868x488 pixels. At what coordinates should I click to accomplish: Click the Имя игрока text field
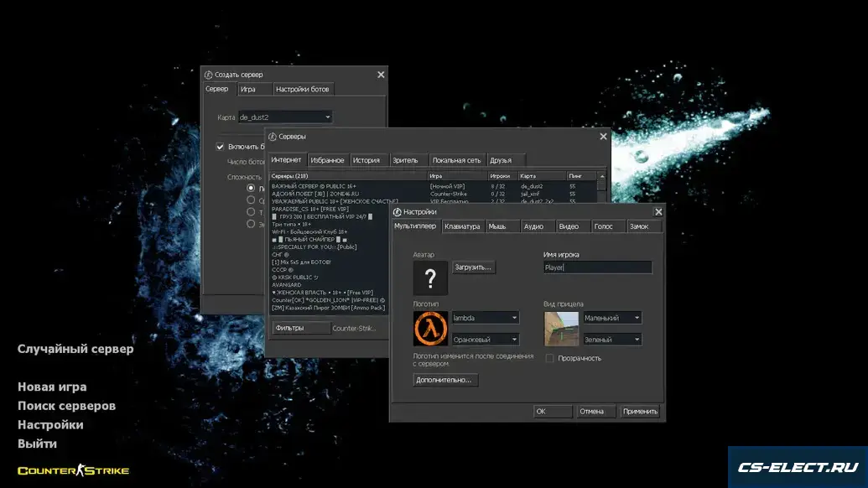[x=596, y=267]
